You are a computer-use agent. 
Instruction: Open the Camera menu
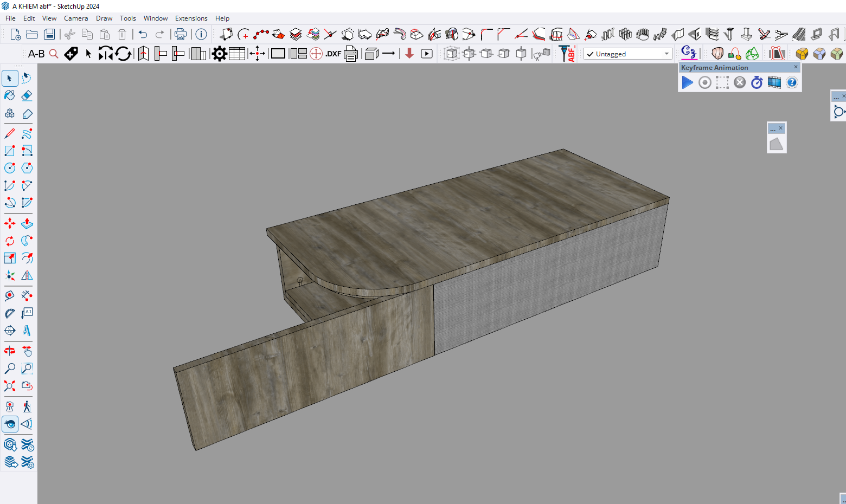click(76, 18)
